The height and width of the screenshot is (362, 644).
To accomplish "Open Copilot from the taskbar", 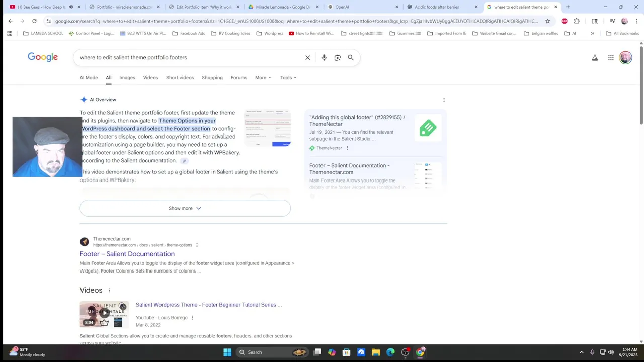I will pyautogui.click(x=332, y=352).
